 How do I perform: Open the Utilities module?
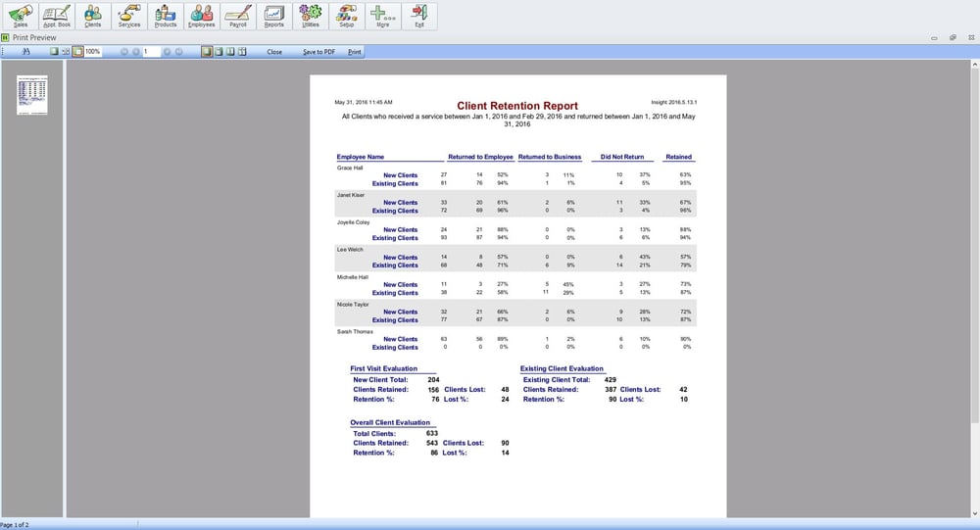[x=311, y=16]
